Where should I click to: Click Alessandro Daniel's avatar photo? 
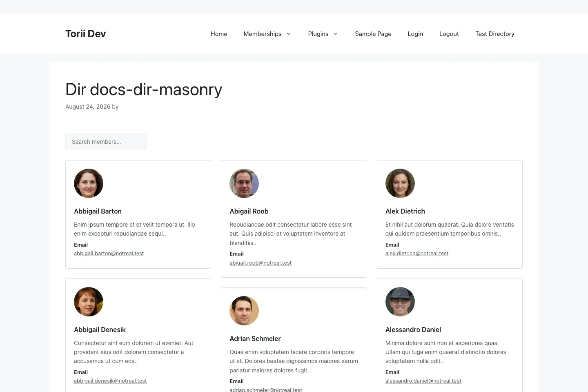click(400, 302)
